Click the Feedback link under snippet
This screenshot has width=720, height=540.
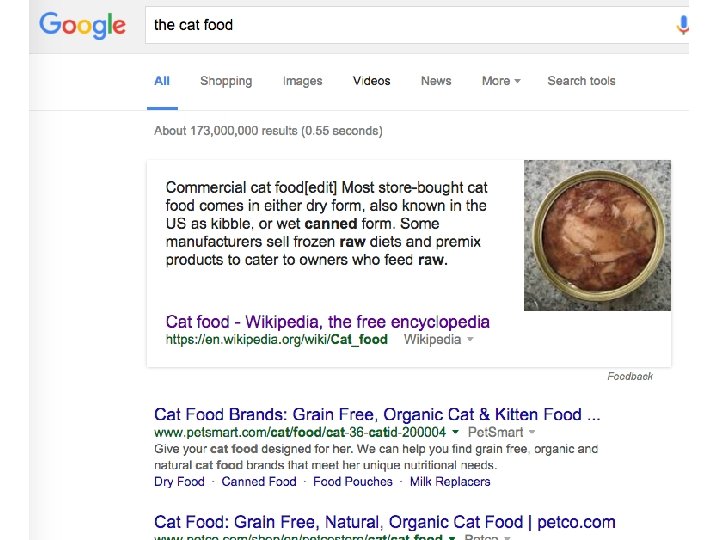630,376
